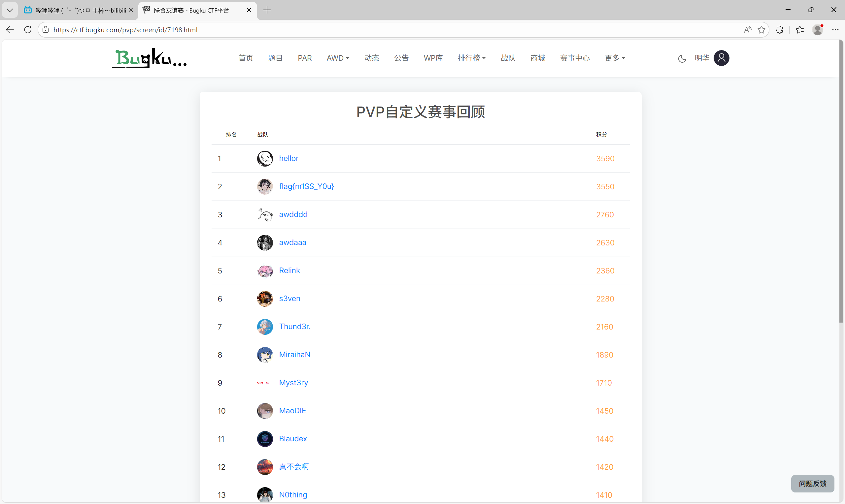845x504 pixels.
Task: Click the 问题反馈 button
Action: pos(812,483)
